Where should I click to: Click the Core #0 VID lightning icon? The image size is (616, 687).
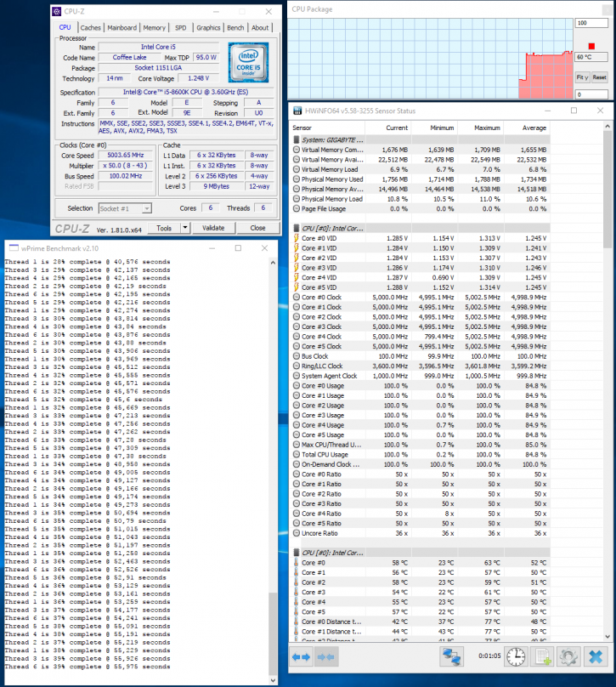[297, 238]
